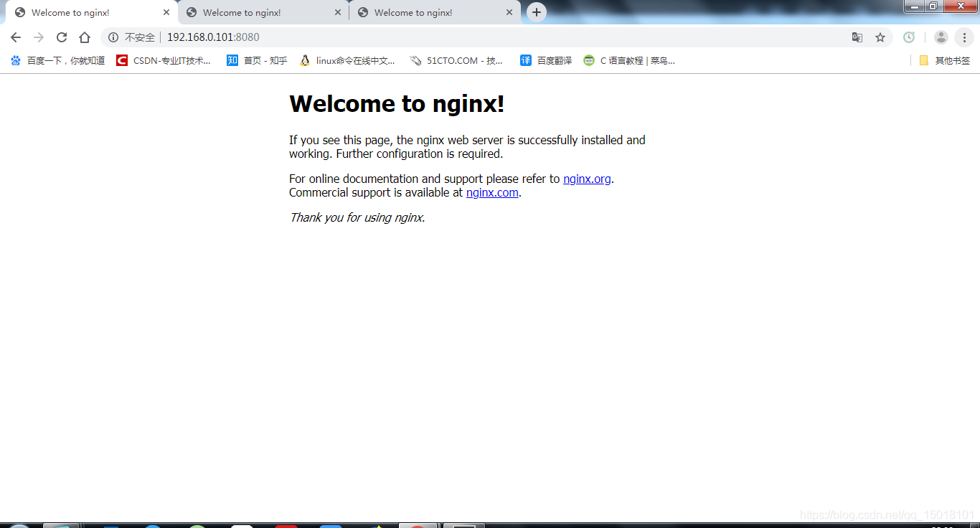Viewport: 980px width, 528px height.
Task: Open the nginx.org documentation link
Action: pos(587,179)
